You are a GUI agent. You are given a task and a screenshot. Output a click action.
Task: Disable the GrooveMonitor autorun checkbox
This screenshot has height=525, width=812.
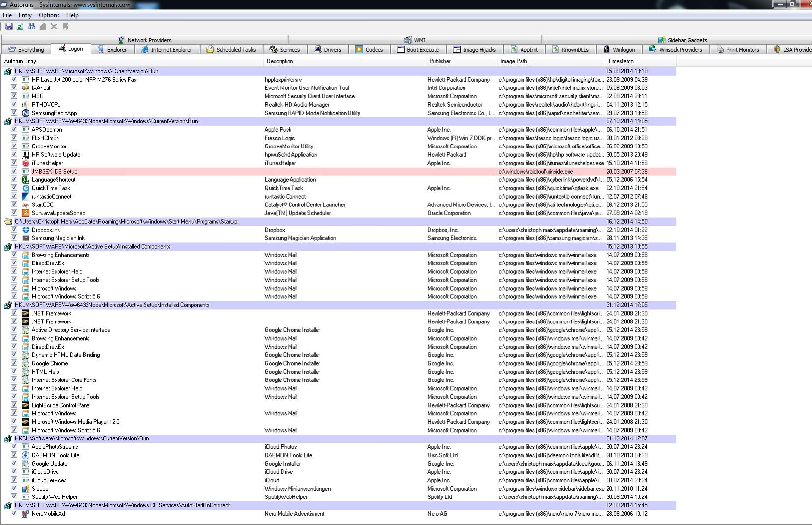(14, 146)
